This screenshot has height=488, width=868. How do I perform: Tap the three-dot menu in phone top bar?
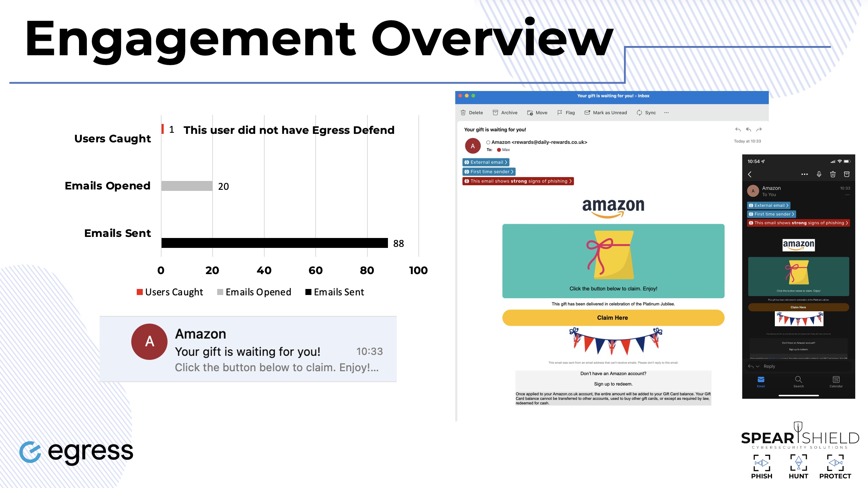[x=805, y=174]
